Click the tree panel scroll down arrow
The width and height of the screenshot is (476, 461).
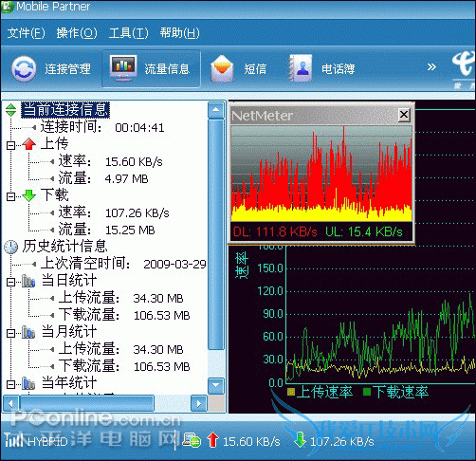(216, 385)
